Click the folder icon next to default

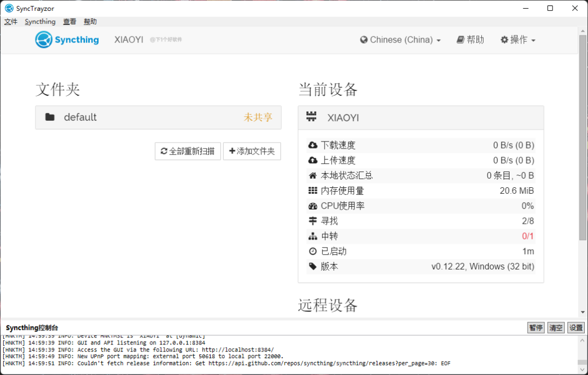tap(51, 117)
